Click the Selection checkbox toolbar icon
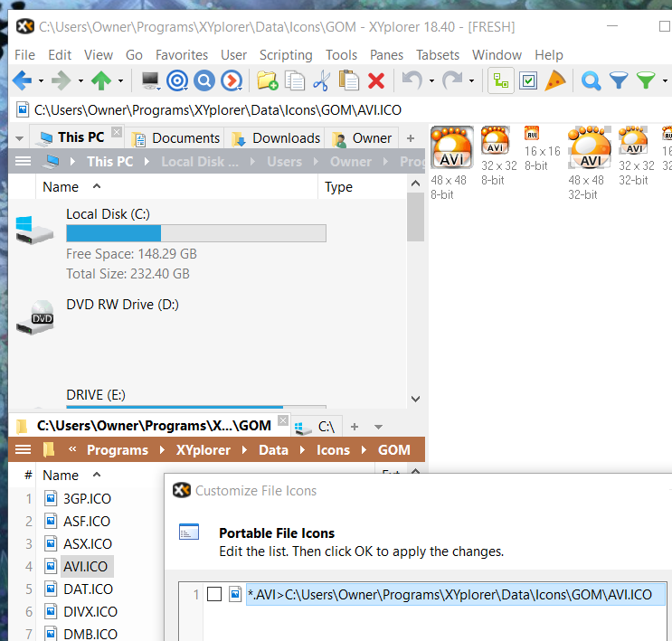The height and width of the screenshot is (641, 672). tap(528, 80)
